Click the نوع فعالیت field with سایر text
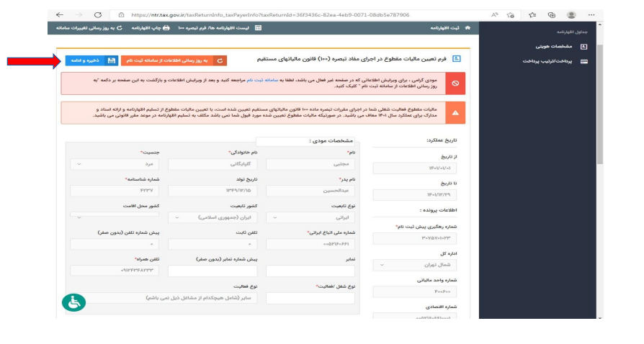This screenshot has height=344, width=644. click(x=164, y=298)
